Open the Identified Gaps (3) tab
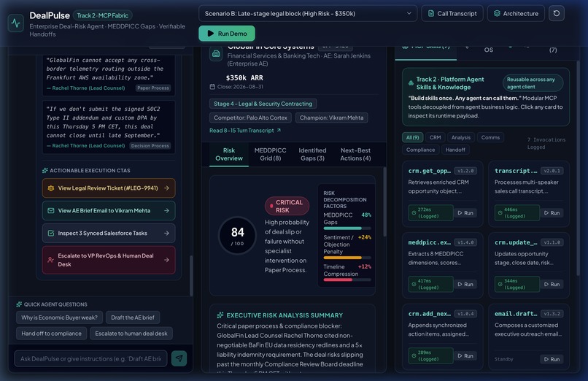Viewport: 588px width, 381px height. coord(312,154)
